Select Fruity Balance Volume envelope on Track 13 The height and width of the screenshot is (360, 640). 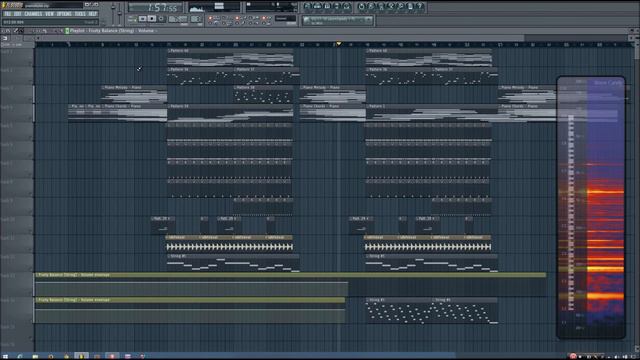point(291,284)
